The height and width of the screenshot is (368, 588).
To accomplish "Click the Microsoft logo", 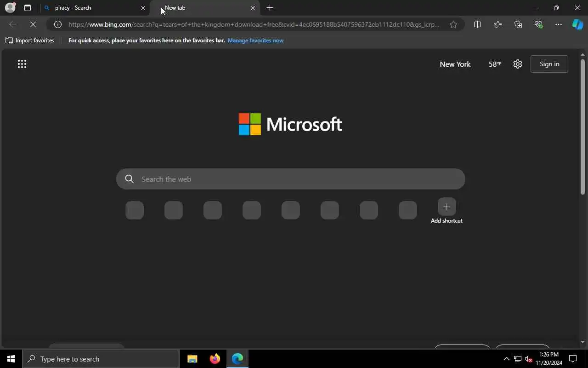I will coord(290,124).
